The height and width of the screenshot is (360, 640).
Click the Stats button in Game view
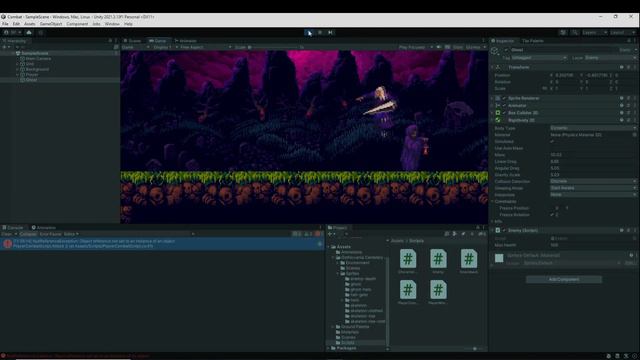pos(458,47)
